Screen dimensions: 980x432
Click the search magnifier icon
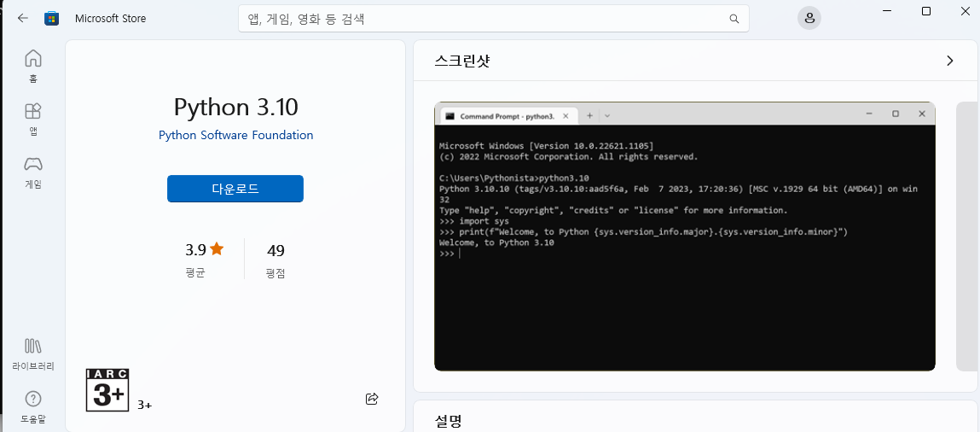click(x=734, y=19)
